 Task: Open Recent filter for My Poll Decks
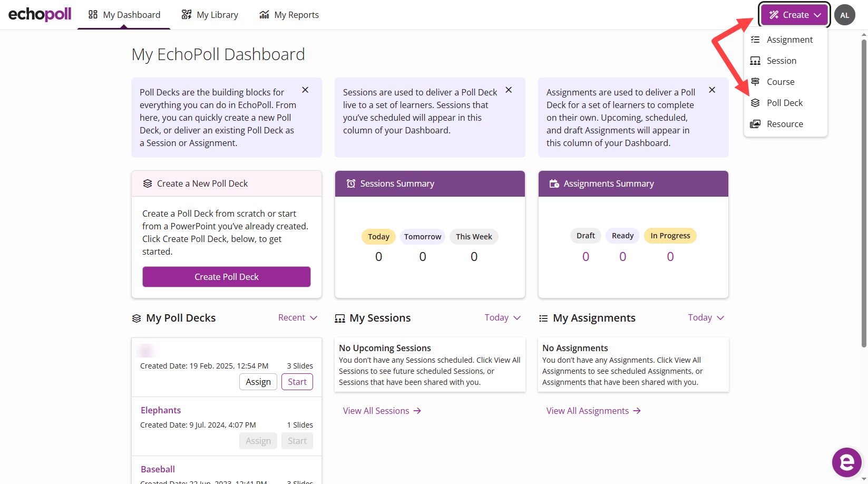tap(298, 317)
